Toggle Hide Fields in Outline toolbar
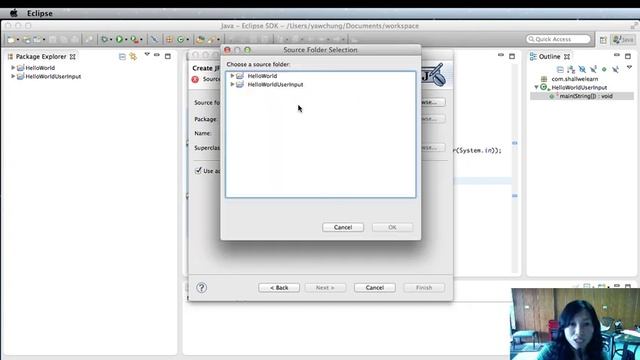Image resolution: width=640 pixels, height=360 pixels. point(582,69)
